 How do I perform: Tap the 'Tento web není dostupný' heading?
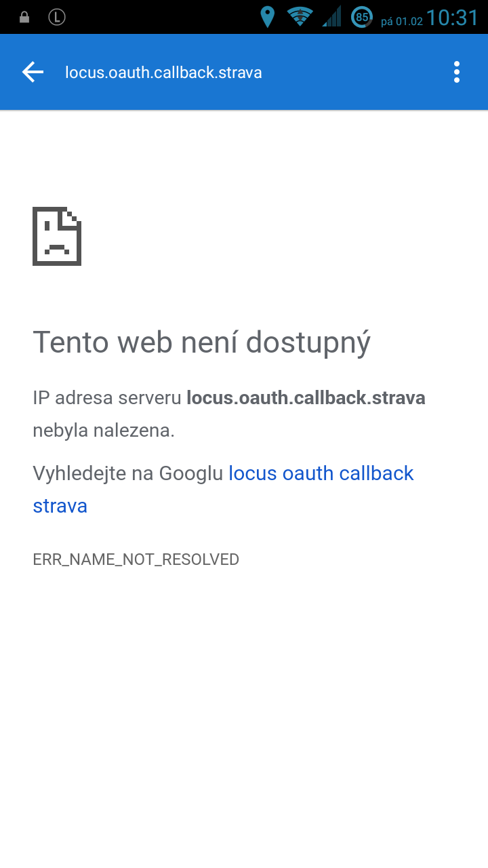[x=202, y=342]
